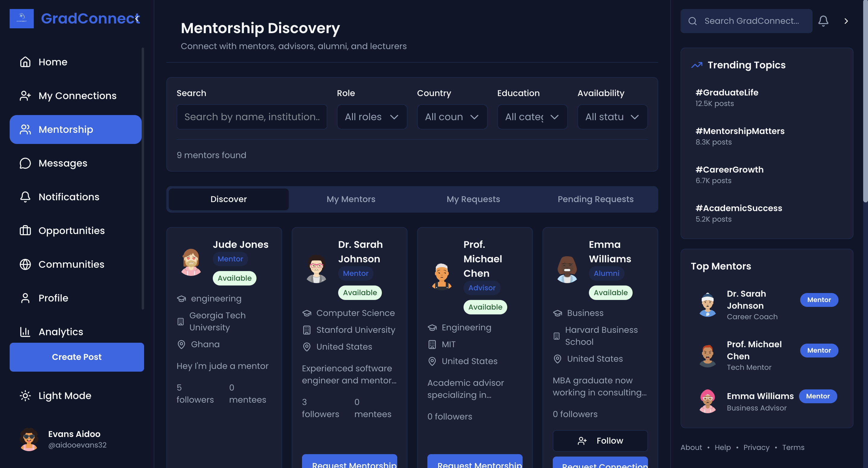Switch to the My Mentors tab
This screenshot has width=868, height=468.
click(351, 199)
